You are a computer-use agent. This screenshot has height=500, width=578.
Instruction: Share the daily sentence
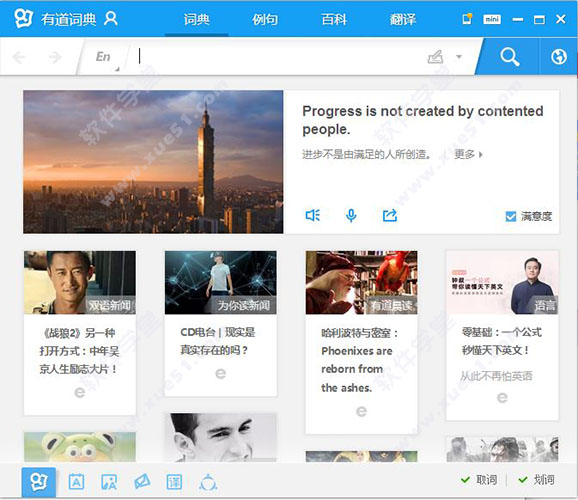pos(390,215)
